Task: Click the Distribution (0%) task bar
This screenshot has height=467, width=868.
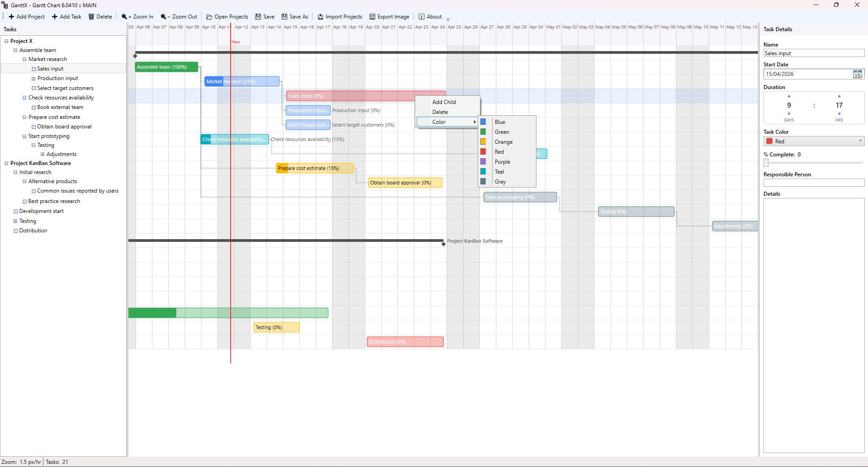Action: click(405, 342)
